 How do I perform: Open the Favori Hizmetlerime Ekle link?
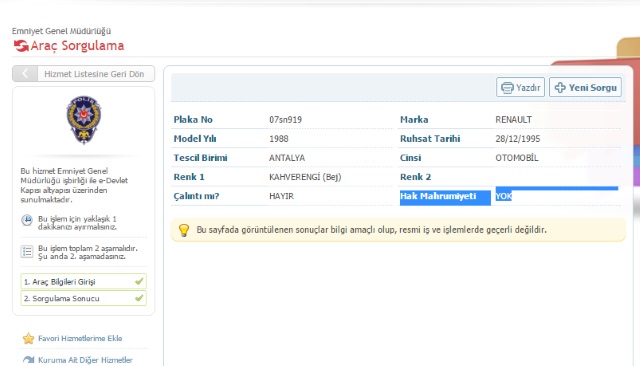tap(80, 338)
